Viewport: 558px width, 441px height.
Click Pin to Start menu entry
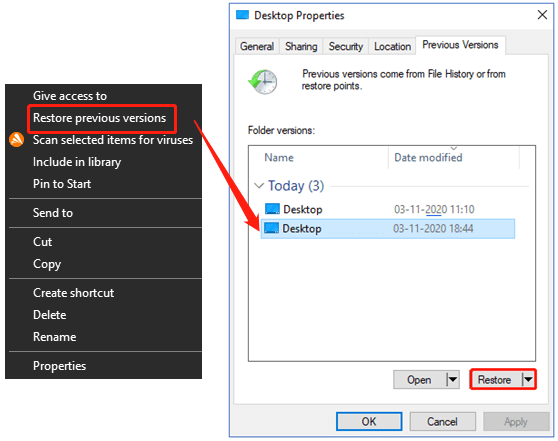pos(62,184)
